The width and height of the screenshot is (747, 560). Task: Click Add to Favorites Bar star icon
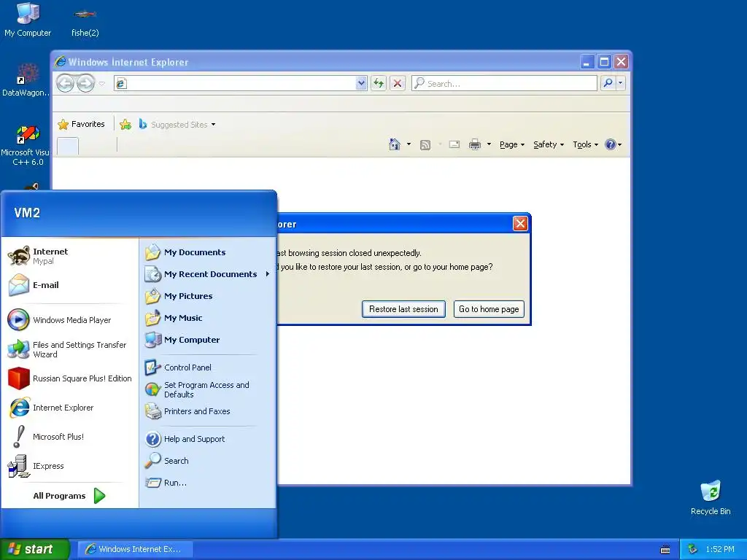[125, 124]
